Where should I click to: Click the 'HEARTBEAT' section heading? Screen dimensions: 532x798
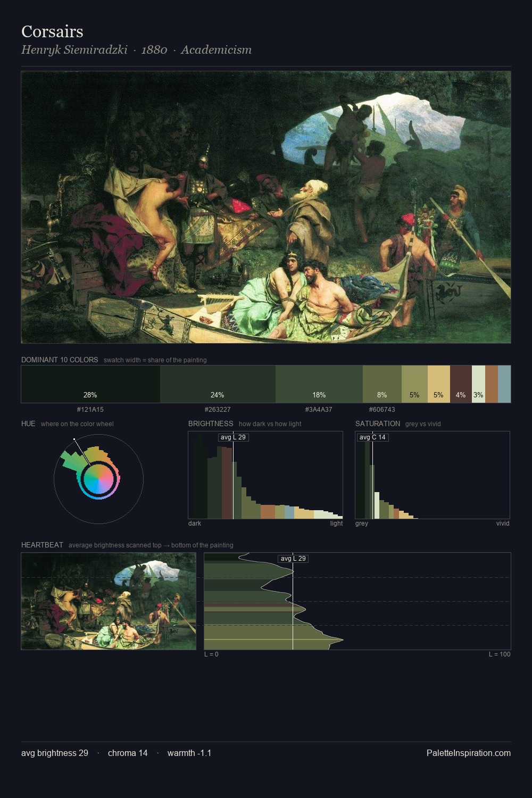pos(42,545)
